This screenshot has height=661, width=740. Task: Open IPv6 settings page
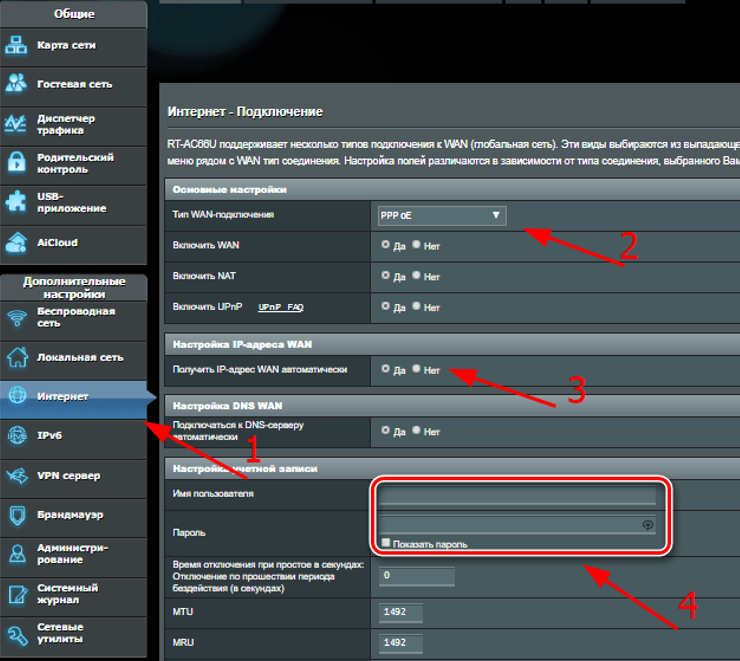(73, 439)
